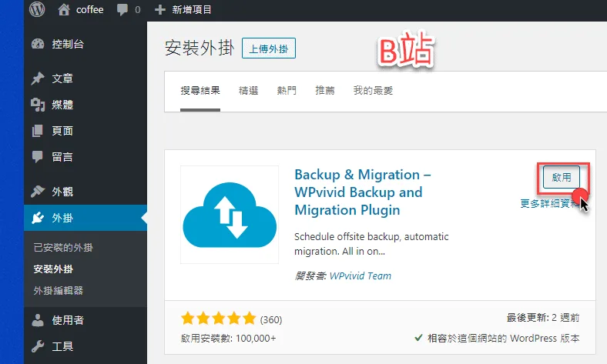
Task: Click the WordPress compatibility notice text
Action: pyautogui.click(x=503, y=339)
